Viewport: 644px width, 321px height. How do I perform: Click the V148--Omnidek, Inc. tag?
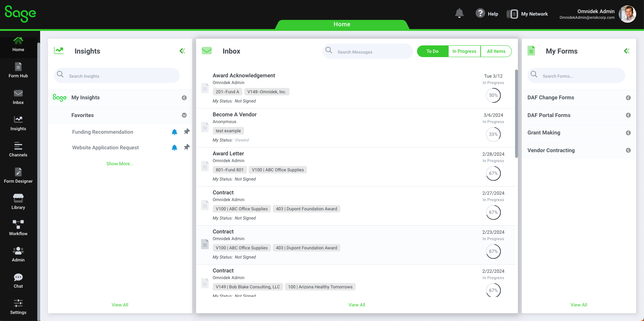pyautogui.click(x=267, y=92)
